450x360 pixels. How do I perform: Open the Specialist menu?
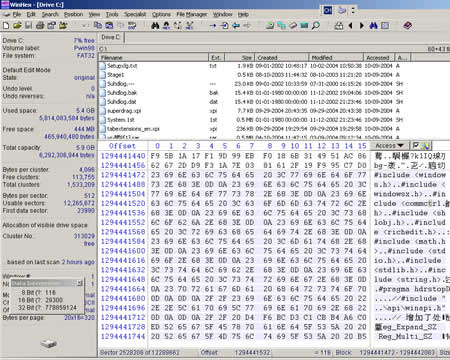click(x=135, y=14)
